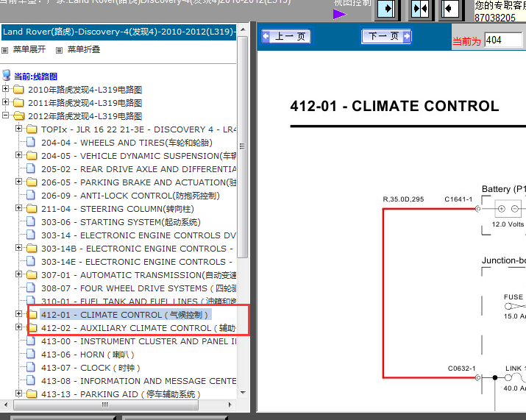Click the current page number field showing 404

point(503,40)
